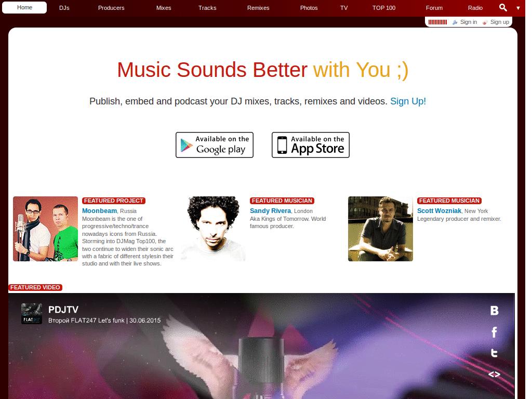
Task: Share video on VK icon
Action: tap(495, 311)
